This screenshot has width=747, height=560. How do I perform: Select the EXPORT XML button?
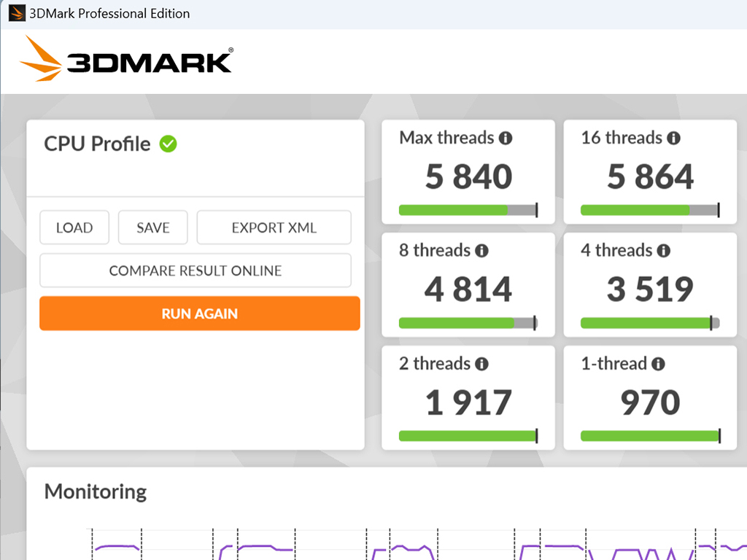[x=274, y=227]
